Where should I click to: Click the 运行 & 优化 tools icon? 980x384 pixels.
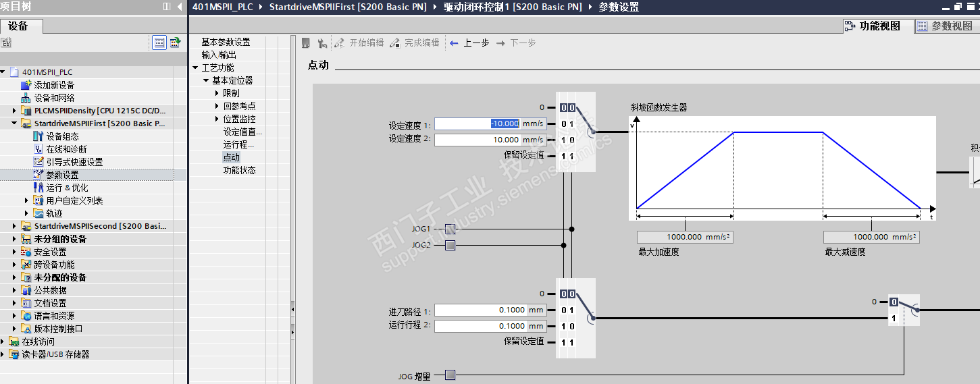38,188
